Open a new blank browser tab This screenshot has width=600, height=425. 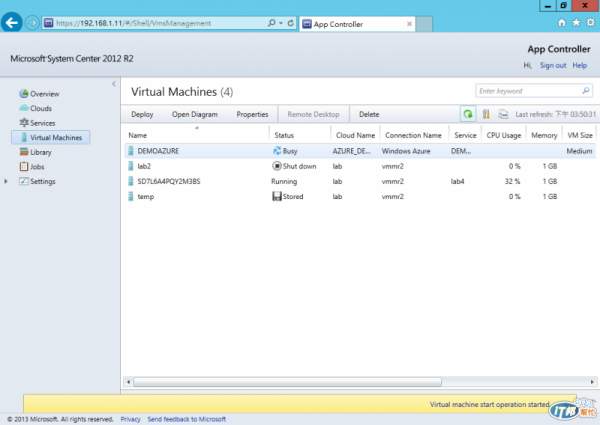tap(424, 24)
